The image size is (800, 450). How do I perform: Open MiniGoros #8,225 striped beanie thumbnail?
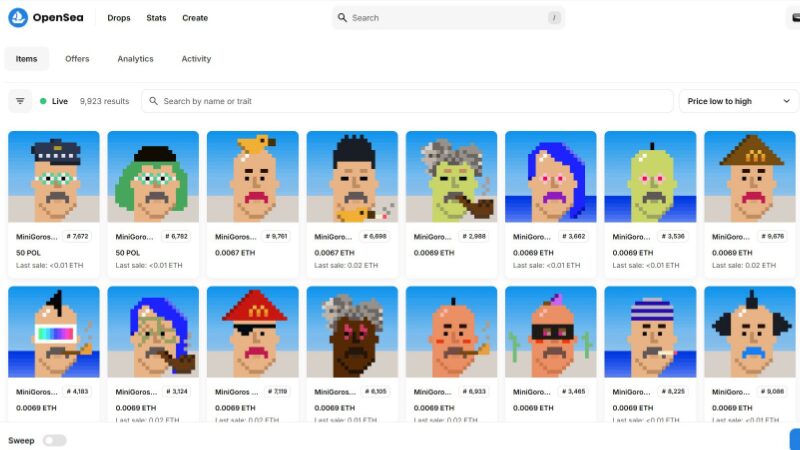pyautogui.click(x=650, y=332)
